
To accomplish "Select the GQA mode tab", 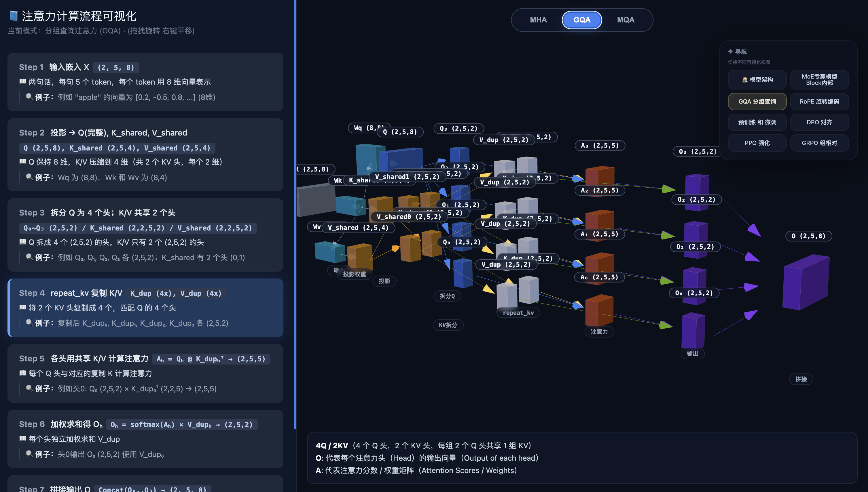I will [x=582, y=20].
